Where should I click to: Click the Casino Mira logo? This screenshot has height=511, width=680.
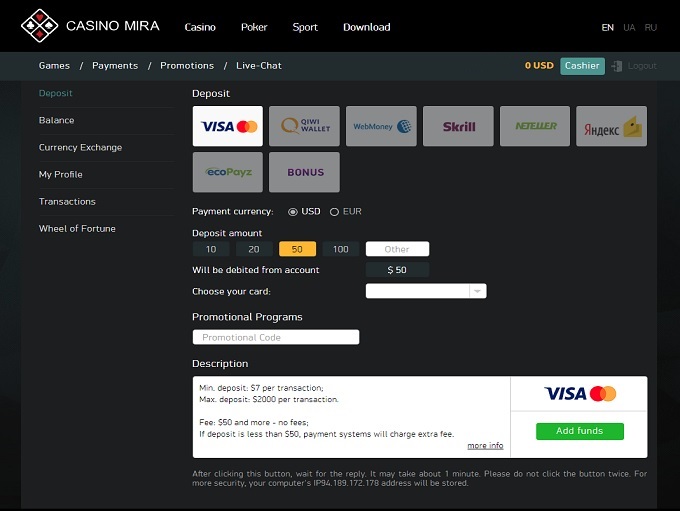click(x=90, y=26)
